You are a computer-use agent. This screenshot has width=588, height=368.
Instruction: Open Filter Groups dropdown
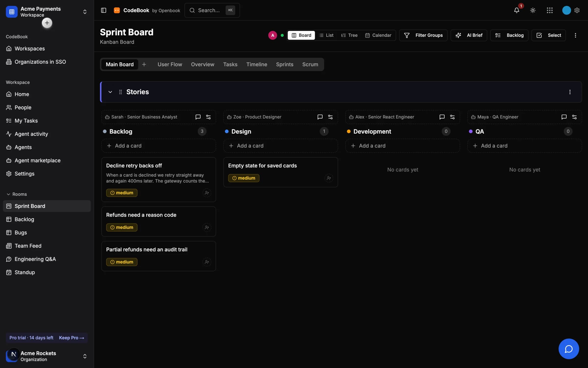[x=423, y=35]
